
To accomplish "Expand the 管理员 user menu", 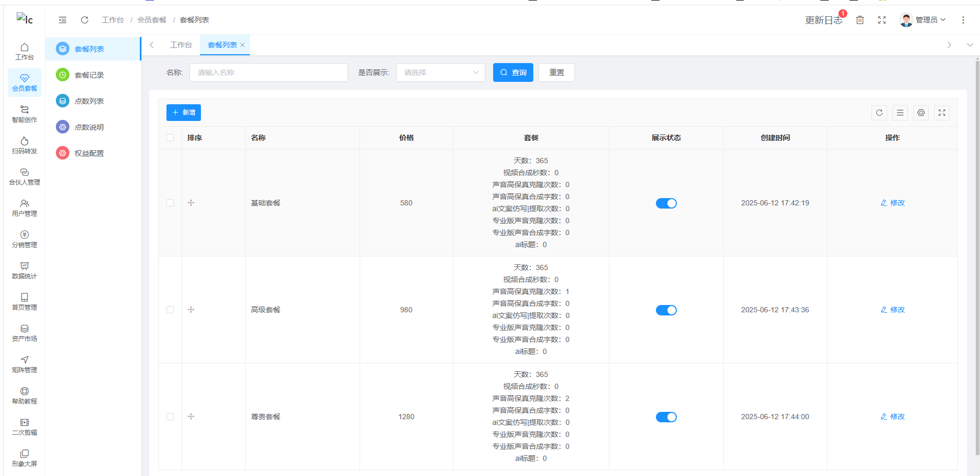I will (923, 20).
